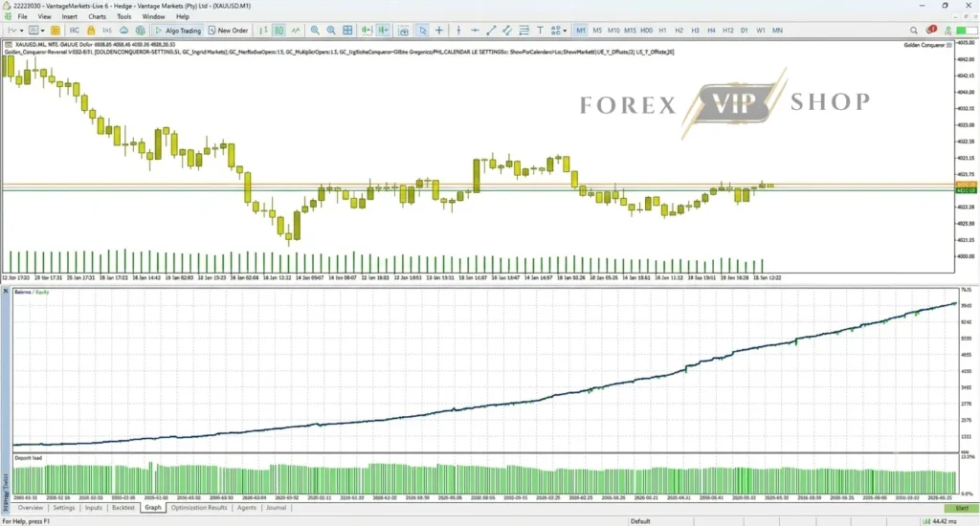Screen dimensions: 980x526
Task: Open the Help menu
Action: (182, 17)
